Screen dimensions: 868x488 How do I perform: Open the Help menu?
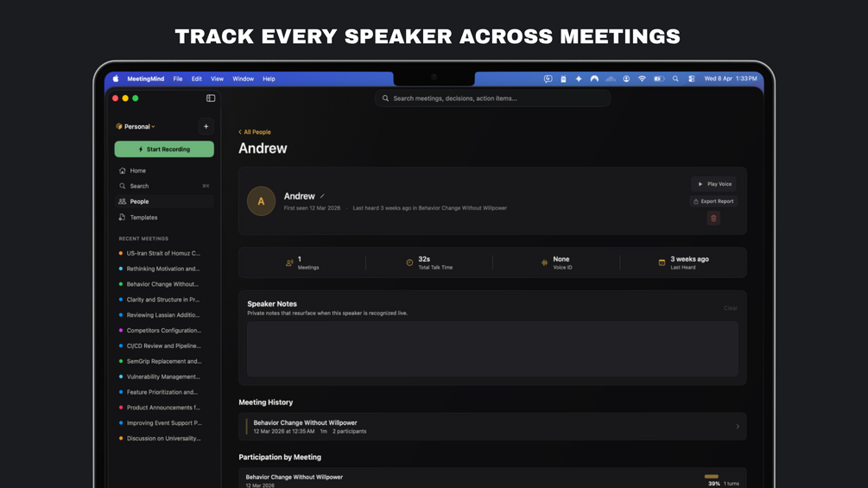point(269,79)
